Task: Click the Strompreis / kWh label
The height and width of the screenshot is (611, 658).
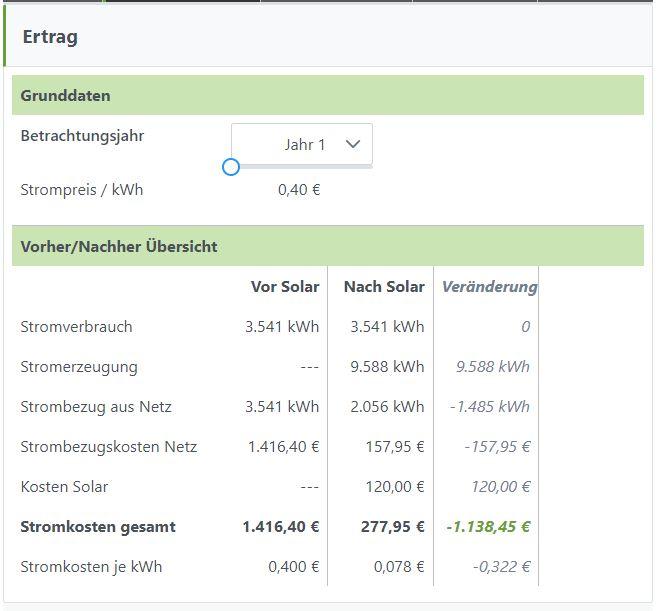Action: 82,190
